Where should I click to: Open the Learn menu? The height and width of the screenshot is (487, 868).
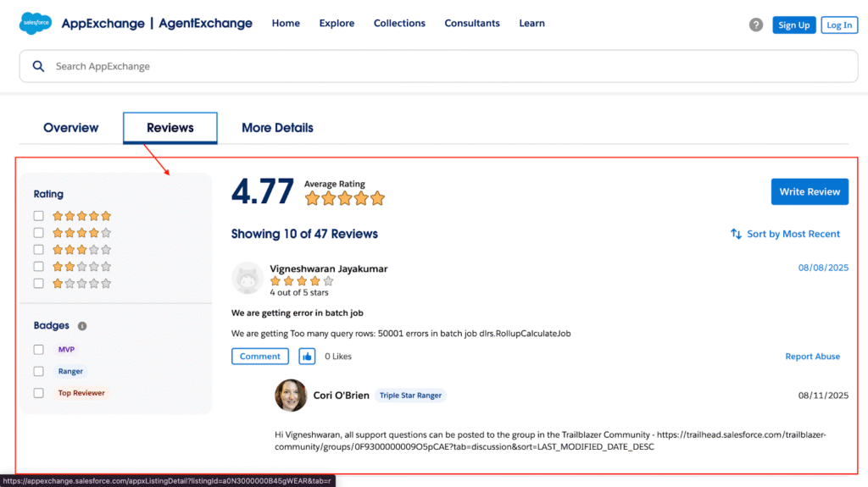(532, 23)
